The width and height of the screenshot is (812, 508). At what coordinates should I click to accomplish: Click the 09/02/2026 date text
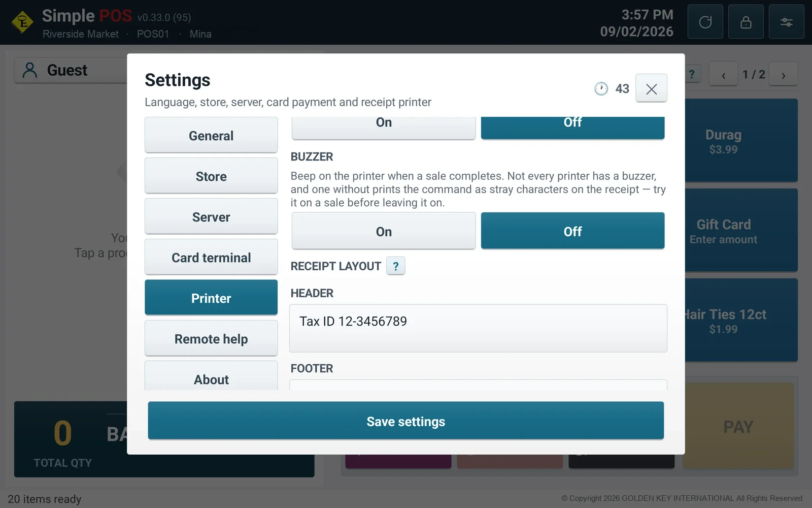[x=637, y=31]
